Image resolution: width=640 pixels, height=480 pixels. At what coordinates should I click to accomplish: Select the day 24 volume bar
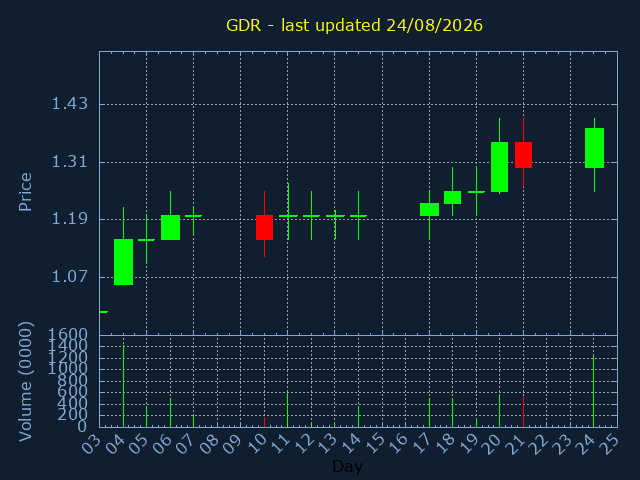point(593,391)
